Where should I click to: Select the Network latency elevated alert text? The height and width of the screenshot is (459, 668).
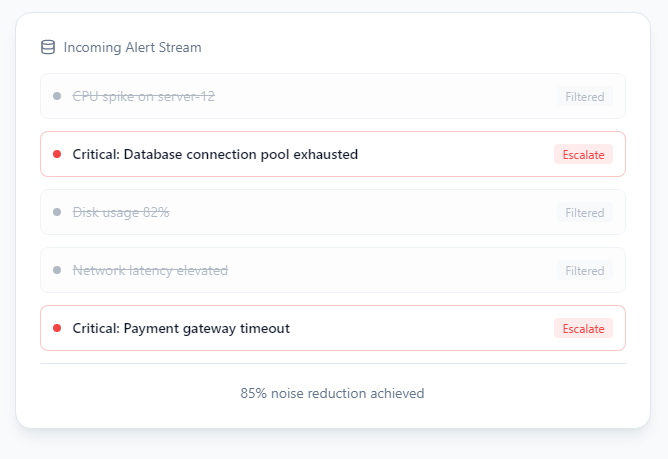point(150,271)
